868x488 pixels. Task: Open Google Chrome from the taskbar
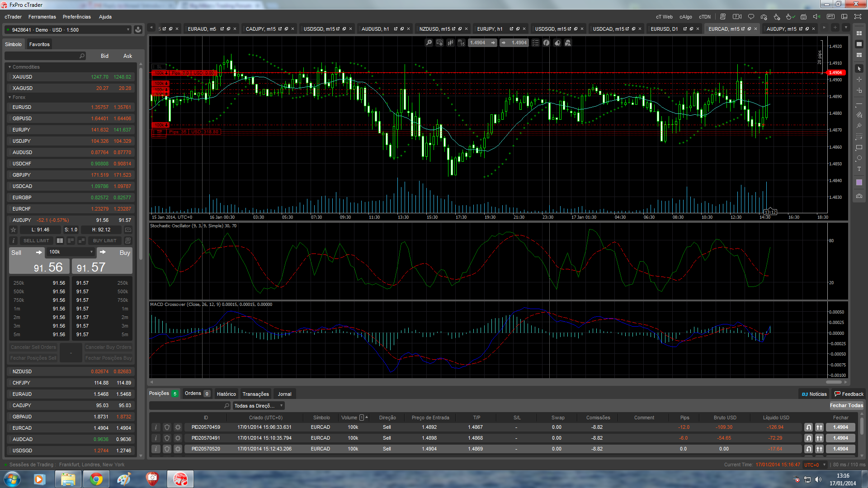(96, 479)
